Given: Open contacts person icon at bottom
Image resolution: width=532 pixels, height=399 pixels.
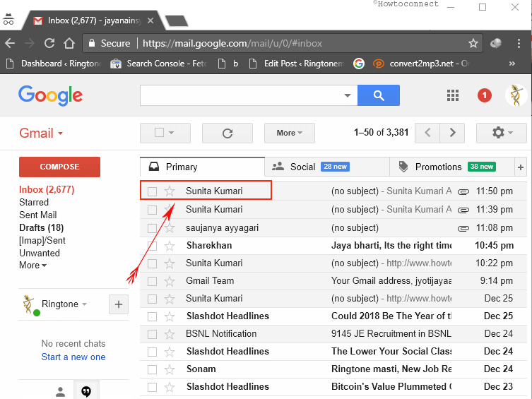Looking at the screenshot, I should tap(60, 392).
